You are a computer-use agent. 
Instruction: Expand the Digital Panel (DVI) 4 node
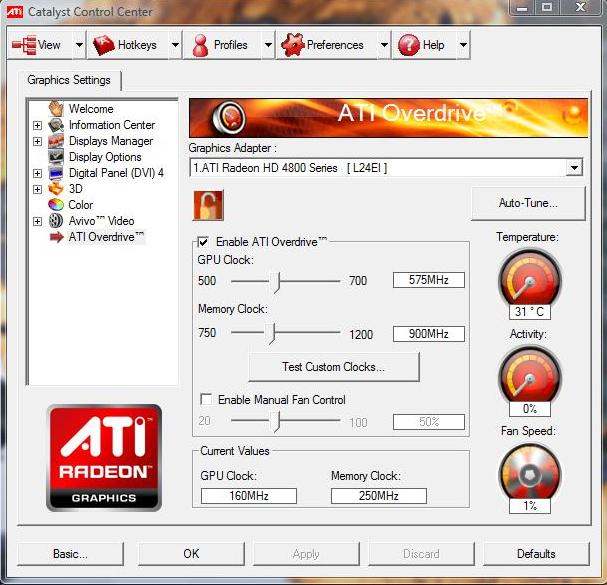37,173
